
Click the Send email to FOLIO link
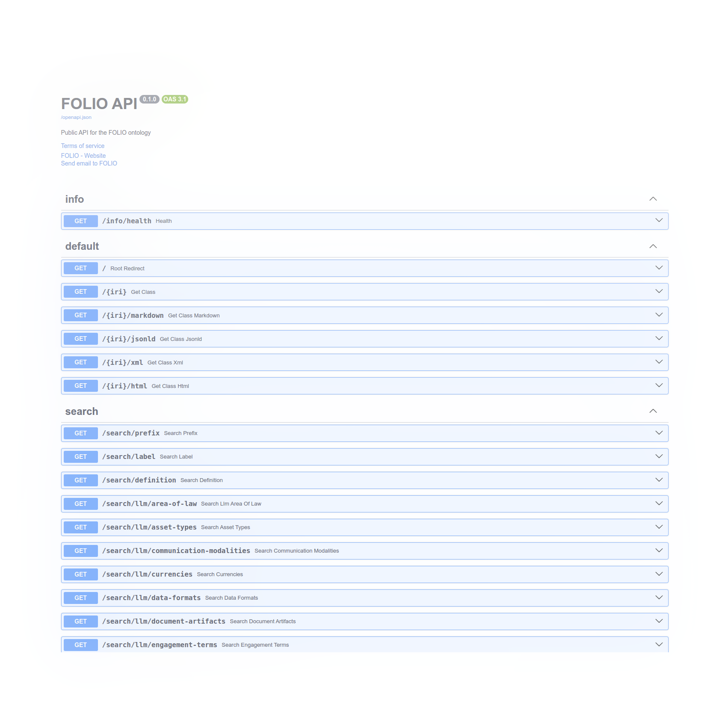[x=89, y=163]
